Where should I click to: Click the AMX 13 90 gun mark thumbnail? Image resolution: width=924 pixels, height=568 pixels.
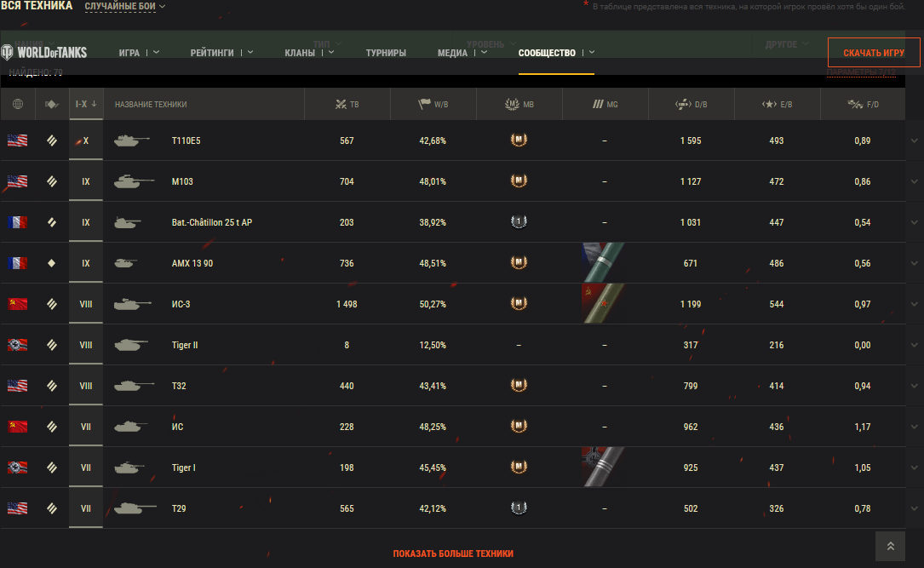click(604, 263)
